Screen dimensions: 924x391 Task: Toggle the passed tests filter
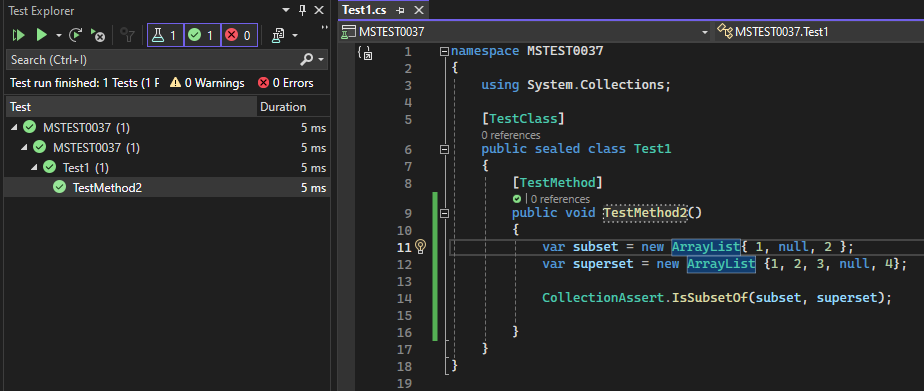(202, 35)
